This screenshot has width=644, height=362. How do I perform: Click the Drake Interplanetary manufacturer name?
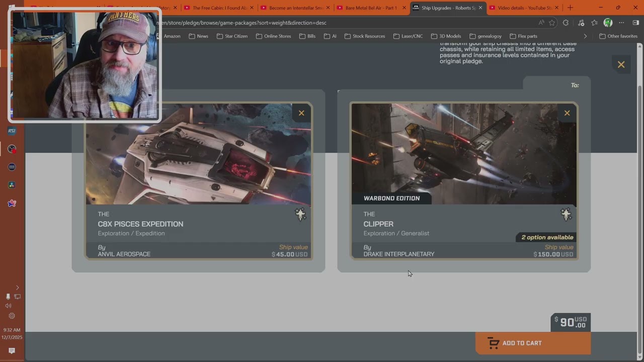(399, 254)
